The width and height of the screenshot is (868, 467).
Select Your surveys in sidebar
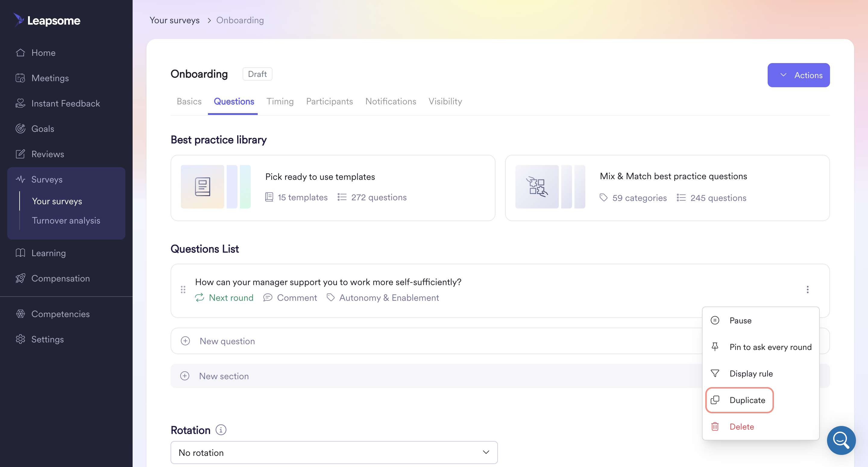pos(57,201)
